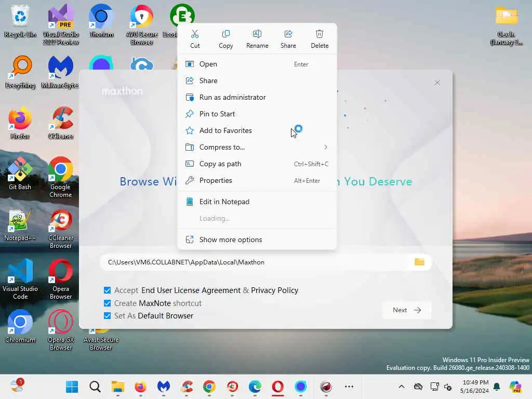Open the Windows Start menu
This screenshot has height=399, width=532.
pyautogui.click(x=72, y=387)
